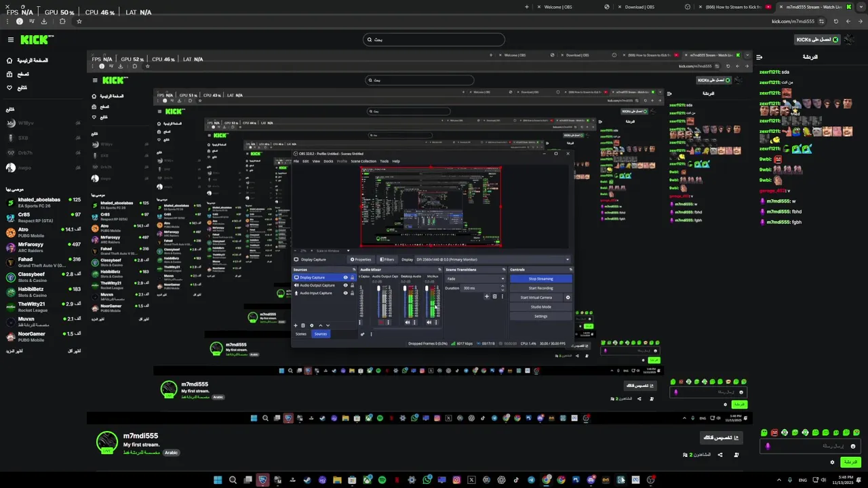The image size is (868, 488).
Task: Toggle visibility of Audio Input Capture source
Action: click(345, 293)
